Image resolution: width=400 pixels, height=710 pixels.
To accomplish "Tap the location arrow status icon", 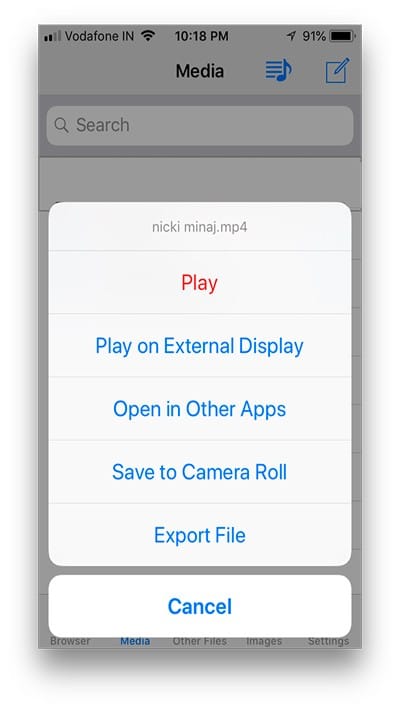I will 291,36.
